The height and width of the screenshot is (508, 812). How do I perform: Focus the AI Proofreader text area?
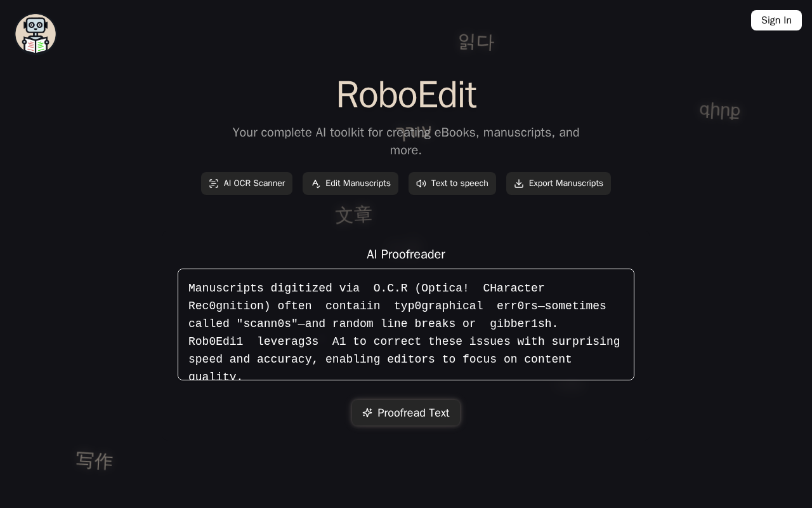click(x=406, y=324)
